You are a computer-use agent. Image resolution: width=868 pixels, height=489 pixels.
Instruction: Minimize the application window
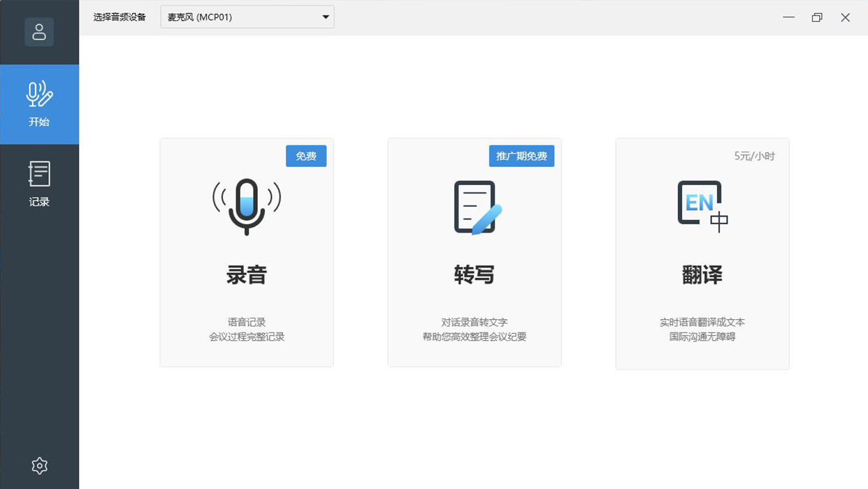[789, 17]
